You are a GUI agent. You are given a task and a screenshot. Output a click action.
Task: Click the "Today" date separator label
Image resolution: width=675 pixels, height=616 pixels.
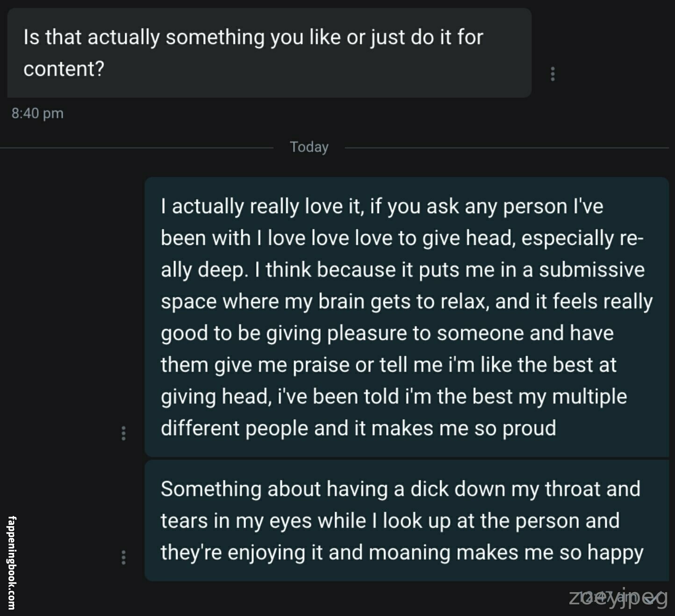click(x=309, y=147)
